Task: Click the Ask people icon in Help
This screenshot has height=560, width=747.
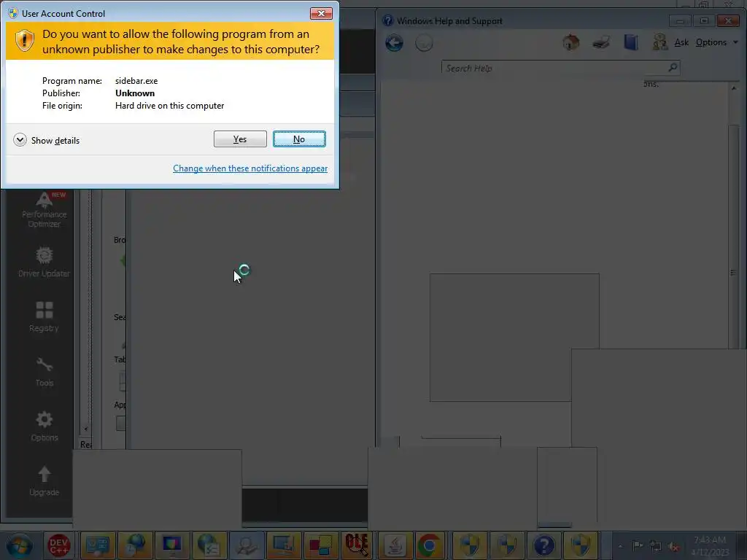Action: [659, 42]
